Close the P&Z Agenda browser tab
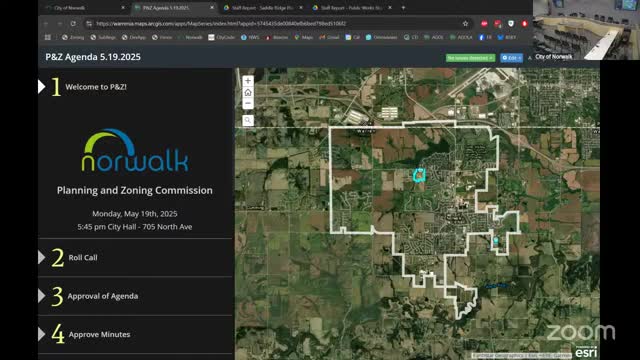Image resolution: width=640 pixels, height=360 pixels. [212, 8]
